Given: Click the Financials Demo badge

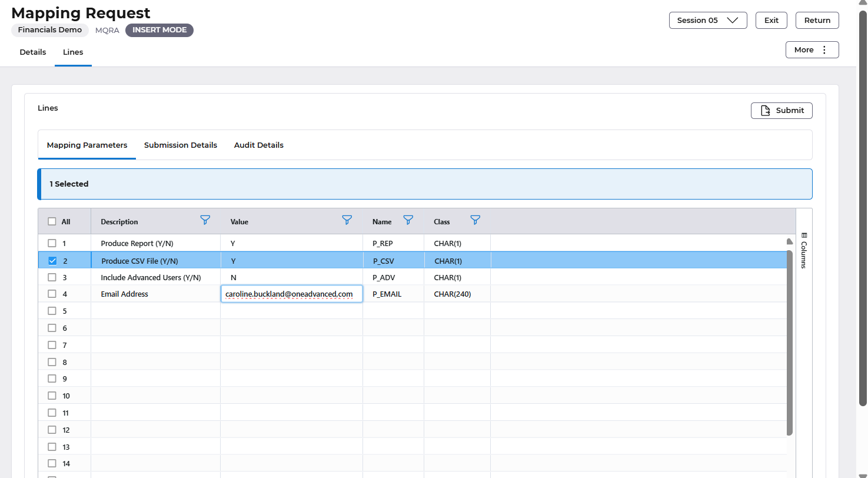Looking at the screenshot, I should pyautogui.click(x=50, y=30).
